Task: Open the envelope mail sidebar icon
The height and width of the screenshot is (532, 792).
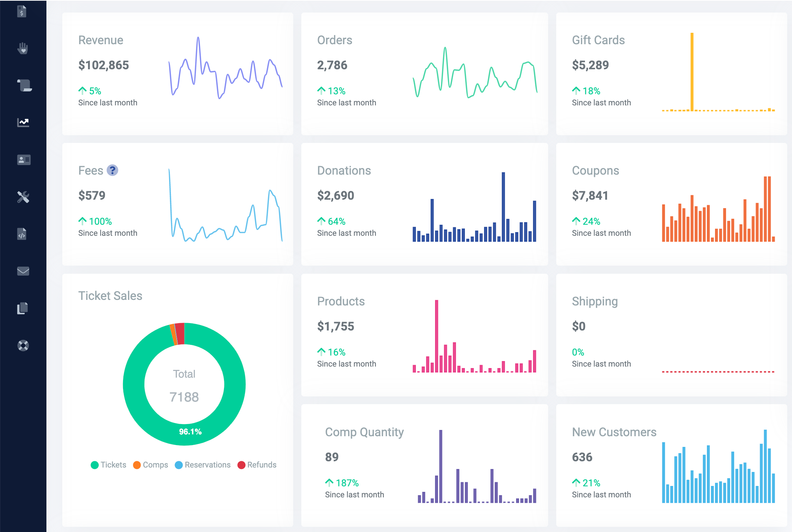Action: [23, 271]
